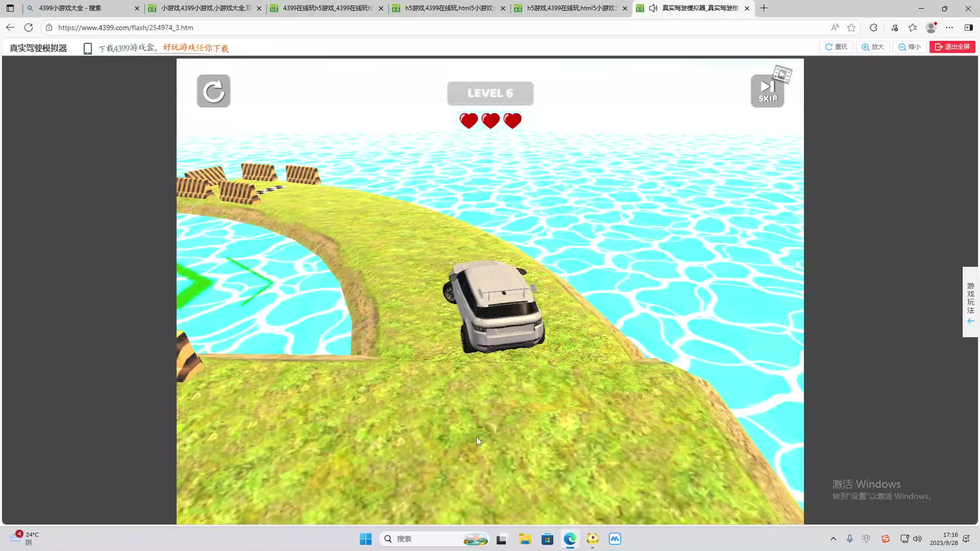This screenshot has width=980, height=551.
Task: Open the browser extensions icon
Action: pos(873,28)
